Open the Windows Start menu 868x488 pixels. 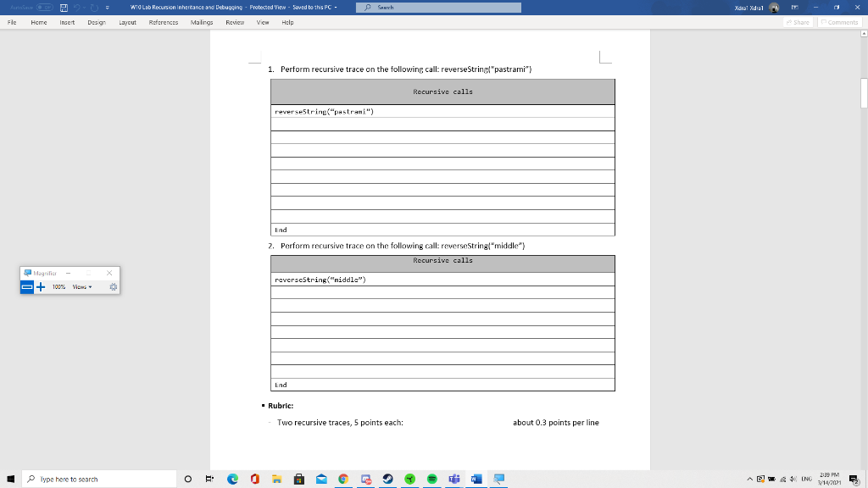[x=10, y=480]
